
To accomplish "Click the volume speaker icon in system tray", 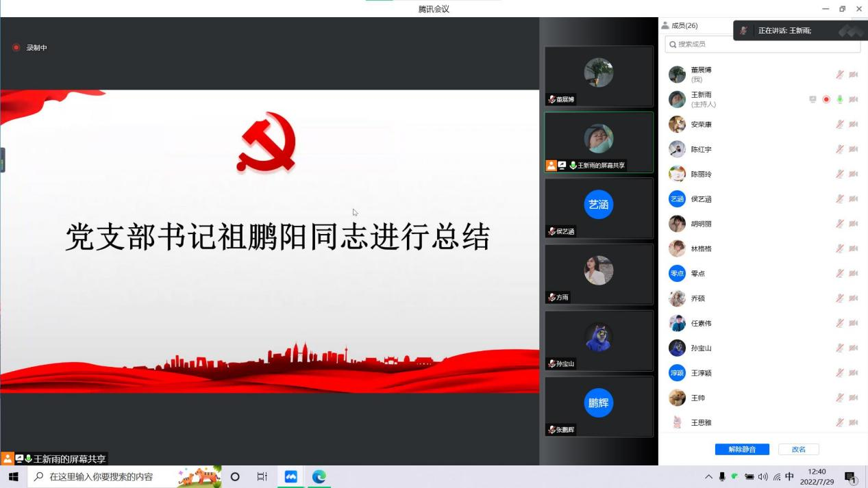I will coord(763,476).
